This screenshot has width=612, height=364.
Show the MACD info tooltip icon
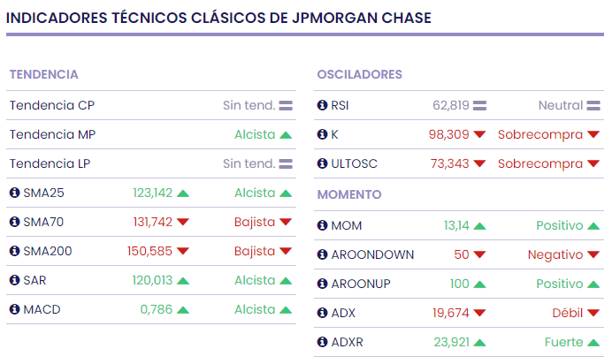14,309
